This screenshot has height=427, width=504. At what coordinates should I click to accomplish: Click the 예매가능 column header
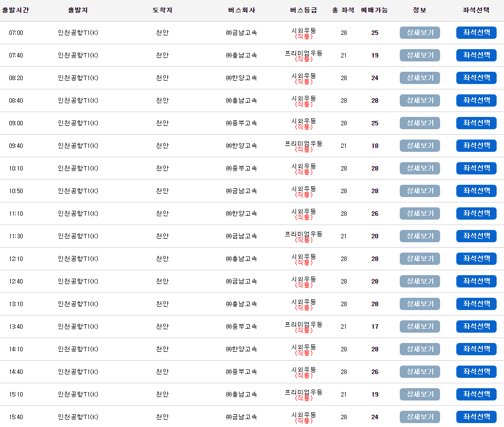click(375, 10)
